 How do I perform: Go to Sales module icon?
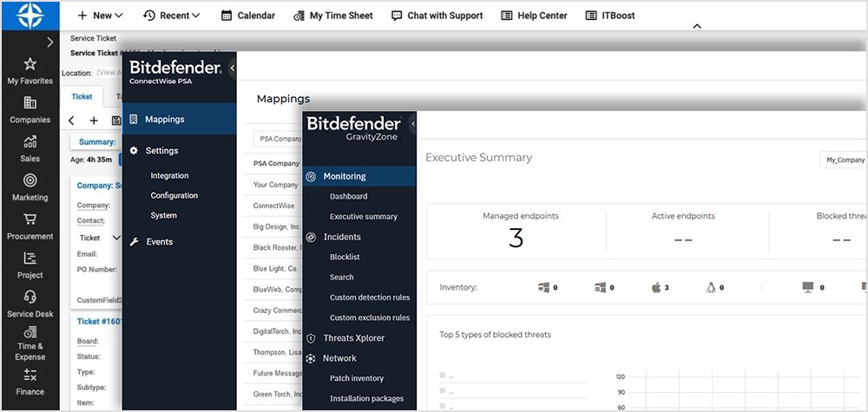(30, 142)
